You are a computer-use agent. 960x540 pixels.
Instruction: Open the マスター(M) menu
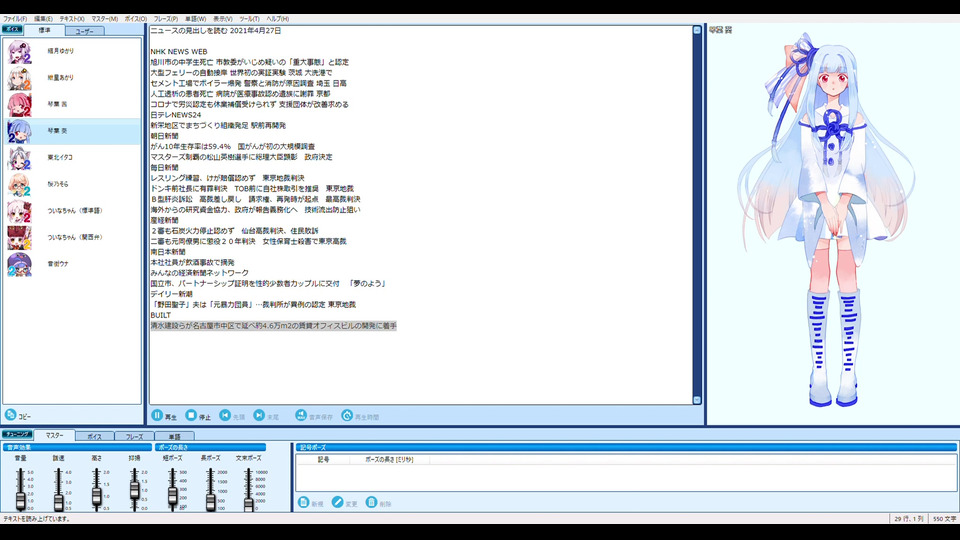coord(104,19)
